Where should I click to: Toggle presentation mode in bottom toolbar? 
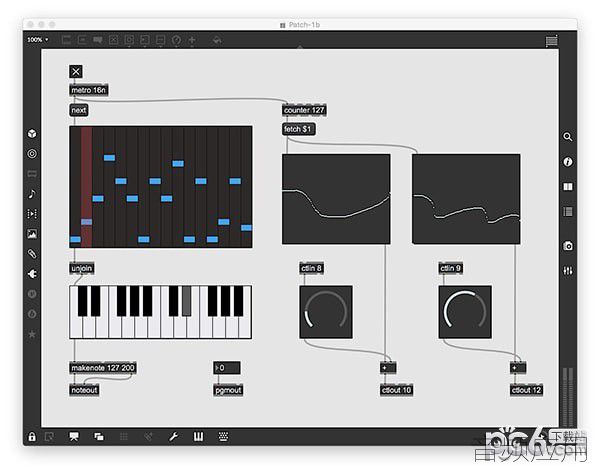pos(74,437)
